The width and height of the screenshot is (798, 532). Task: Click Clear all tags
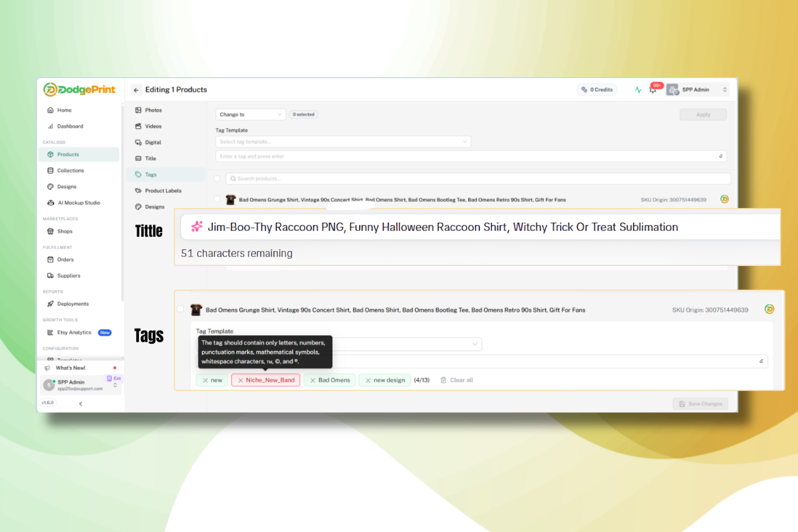tap(457, 380)
